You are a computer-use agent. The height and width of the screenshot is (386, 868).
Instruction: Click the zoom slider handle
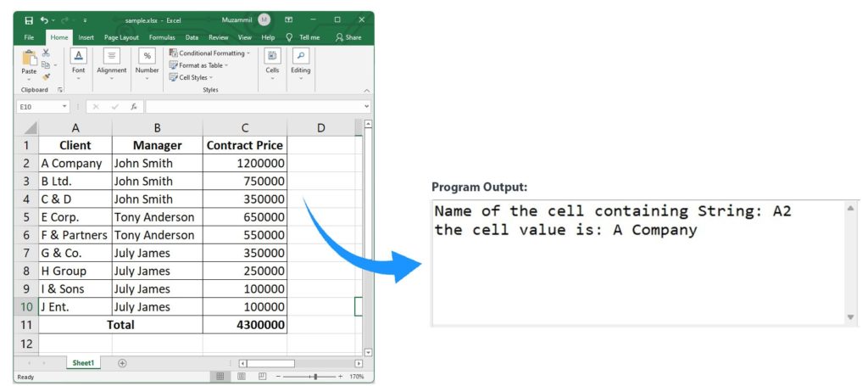[314, 376]
